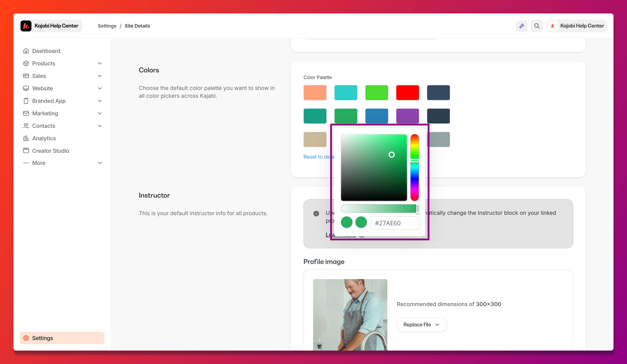Click the Analytics chart icon

click(26, 138)
